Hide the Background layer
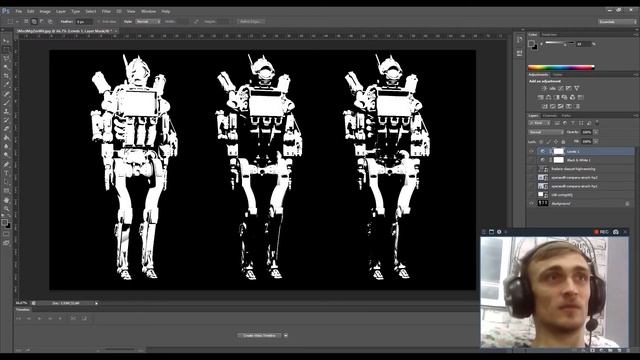The height and width of the screenshot is (360, 640). click(x=531, y=203)
